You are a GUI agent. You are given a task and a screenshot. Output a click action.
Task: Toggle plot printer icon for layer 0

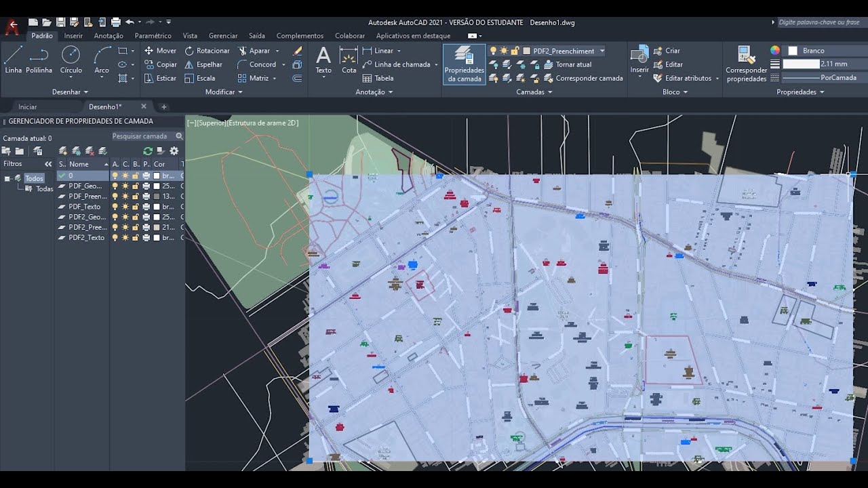pyautogui.click(x=146, y=176)
